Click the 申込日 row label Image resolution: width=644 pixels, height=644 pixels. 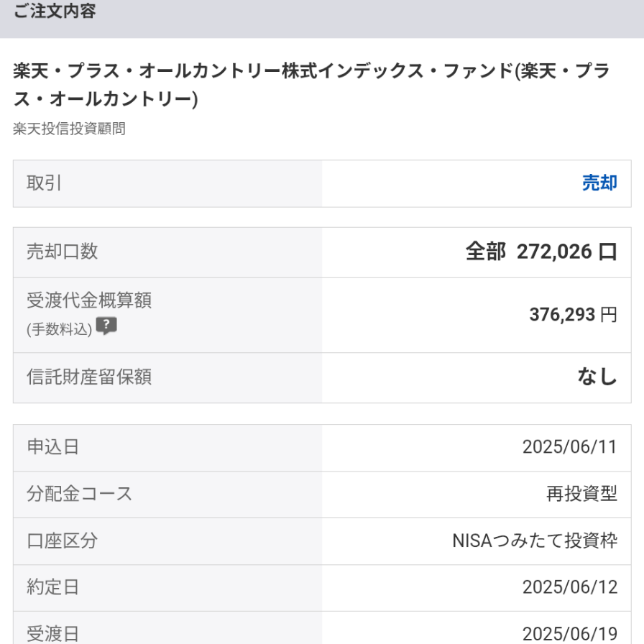coord(53,447)
